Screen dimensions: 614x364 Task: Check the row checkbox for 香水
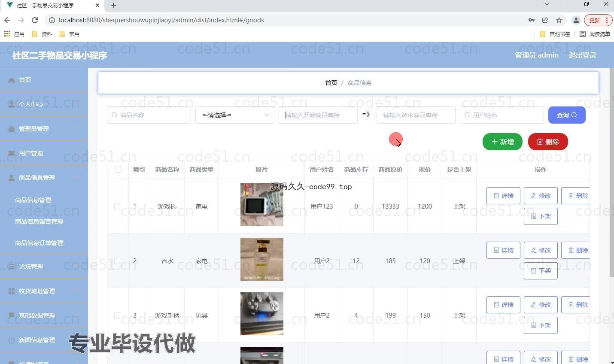[117, 261]
